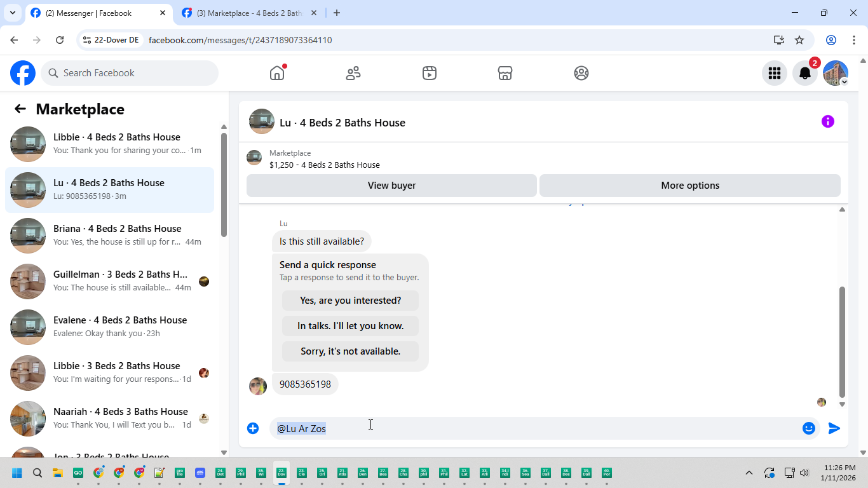
Task: Click the install app icon in address bar
Action: pyautogui.click(x=779, y=40)
